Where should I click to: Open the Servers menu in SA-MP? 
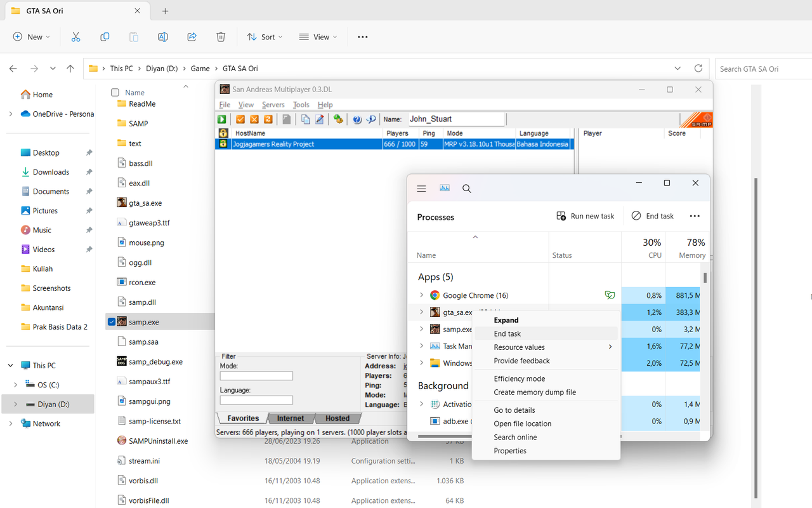coord(273,105)
